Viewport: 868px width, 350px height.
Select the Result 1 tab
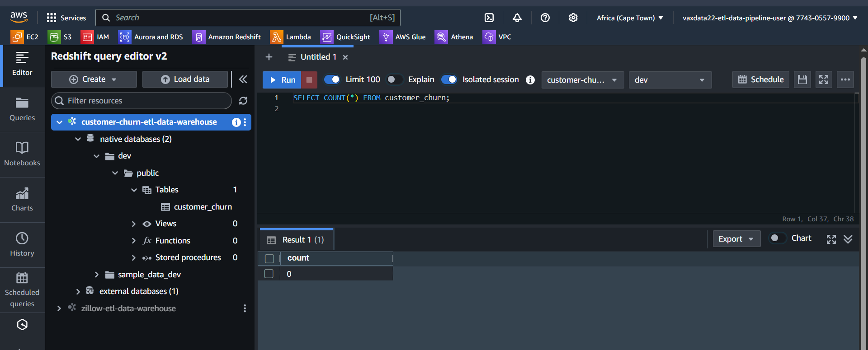[x=296, y=240]
